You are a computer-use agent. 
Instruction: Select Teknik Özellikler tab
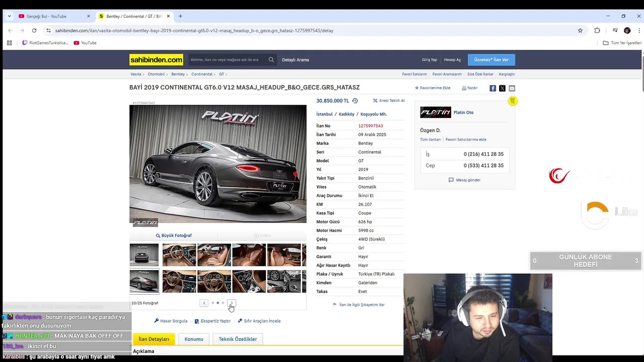pyautogui.click(x=237, y=339)
